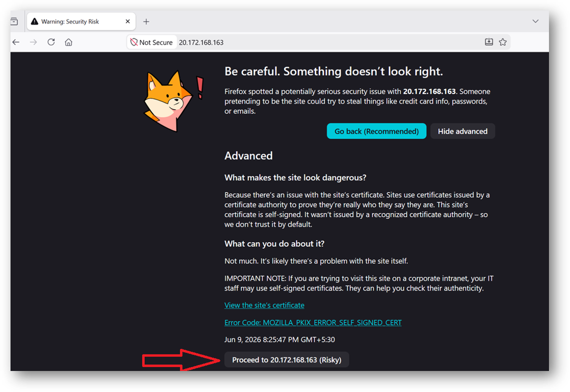The height and width of the screenshot is (392, 570).
Task: Click What can you do about it? heading
Action: click(274, 244)
